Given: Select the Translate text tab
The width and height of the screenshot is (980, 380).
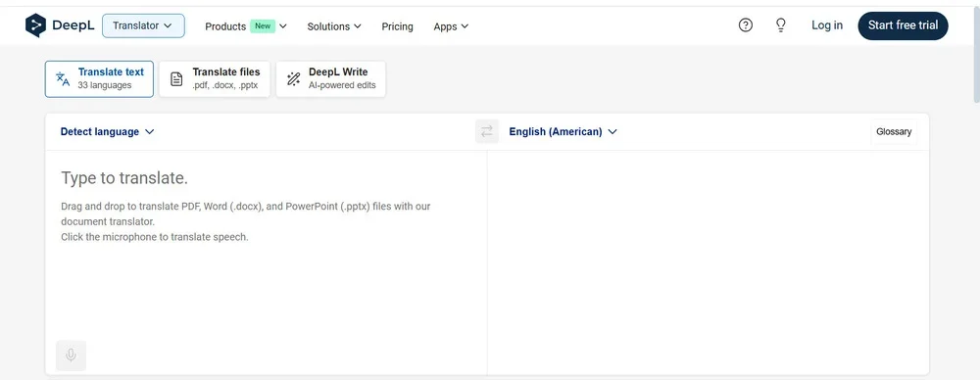Looking at the screenshot, I should coord(99,78).
